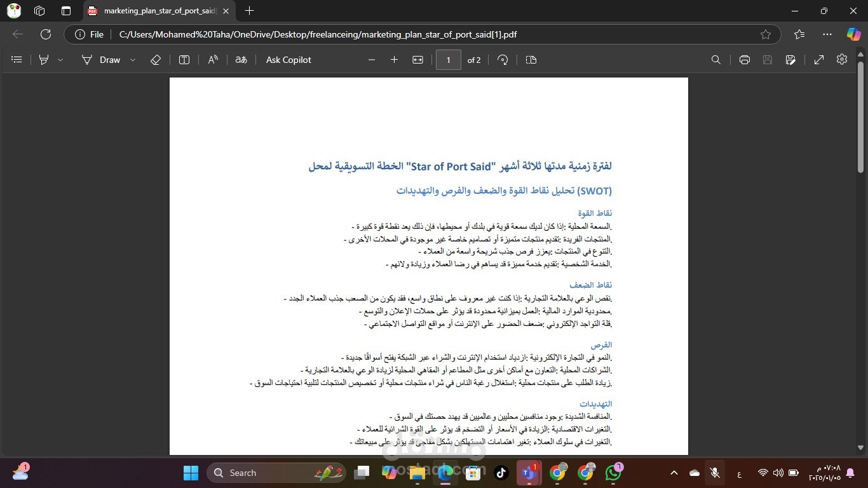868x488 pixels.
Task: Click the document title containing "Star of Port Said"
Action: [460, 166]
